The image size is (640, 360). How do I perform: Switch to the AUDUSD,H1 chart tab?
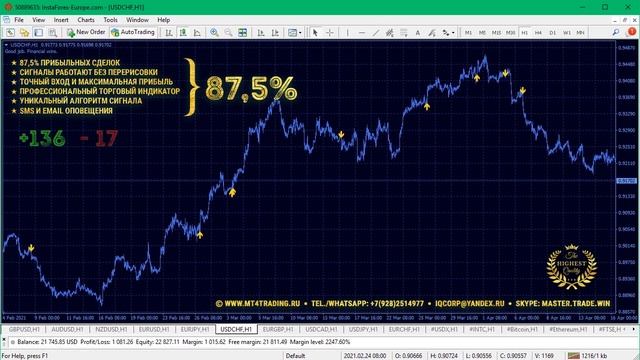pos(67,329)
